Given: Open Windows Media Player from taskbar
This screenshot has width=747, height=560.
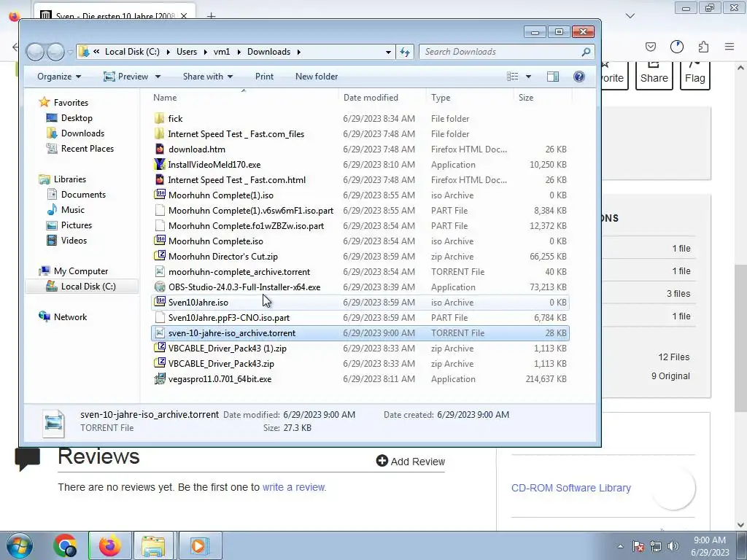Looking at the screenshot, I should tap(198, 545).
